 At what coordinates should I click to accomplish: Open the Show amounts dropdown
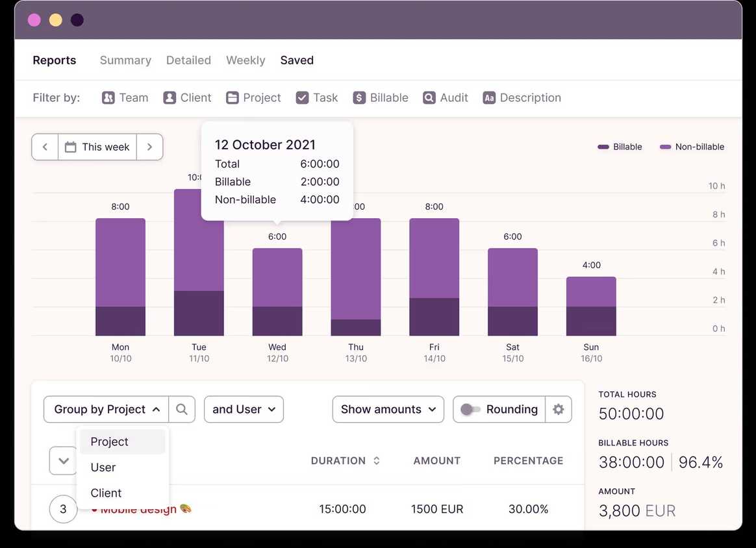click(388, 409)
